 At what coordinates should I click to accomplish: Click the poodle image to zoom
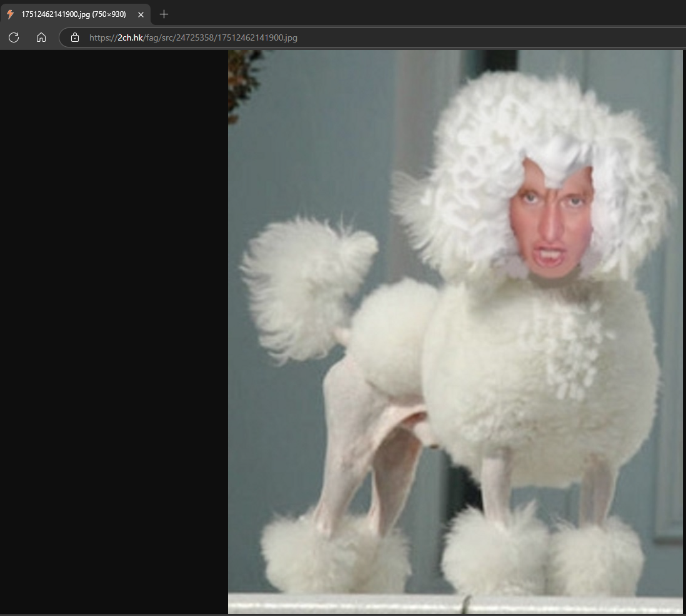pyautogui.click(x=455, y=332)
